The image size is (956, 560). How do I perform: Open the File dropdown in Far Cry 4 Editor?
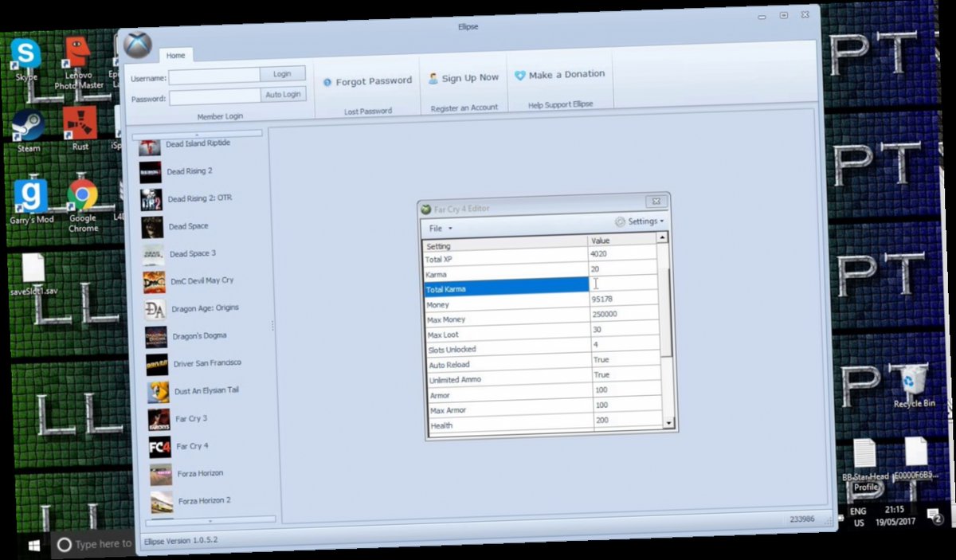440,229
